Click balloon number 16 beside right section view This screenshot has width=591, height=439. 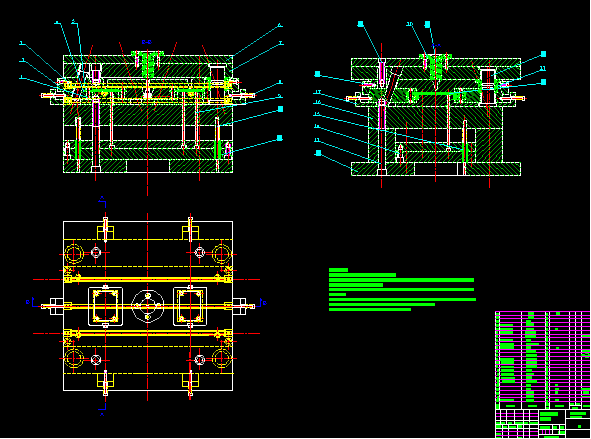[x=318, y=102]
